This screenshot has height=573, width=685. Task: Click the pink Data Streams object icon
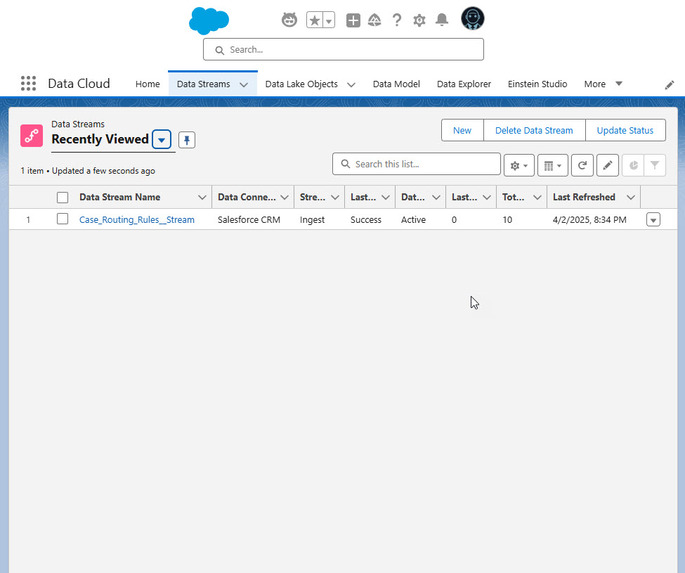(x=31, y=135)
